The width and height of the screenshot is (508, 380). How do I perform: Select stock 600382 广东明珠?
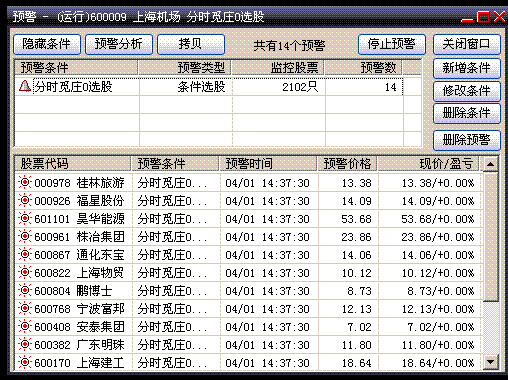click(79, 345)
